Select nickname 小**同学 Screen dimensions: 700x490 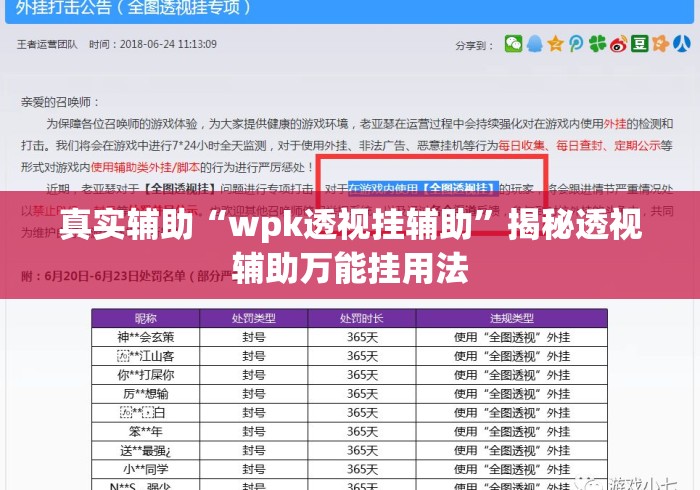click(146, 469)
